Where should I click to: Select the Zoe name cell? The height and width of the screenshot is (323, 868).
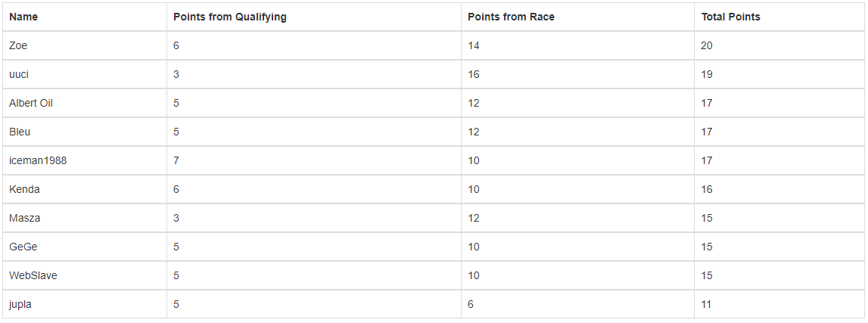click(x=18, y=45)
